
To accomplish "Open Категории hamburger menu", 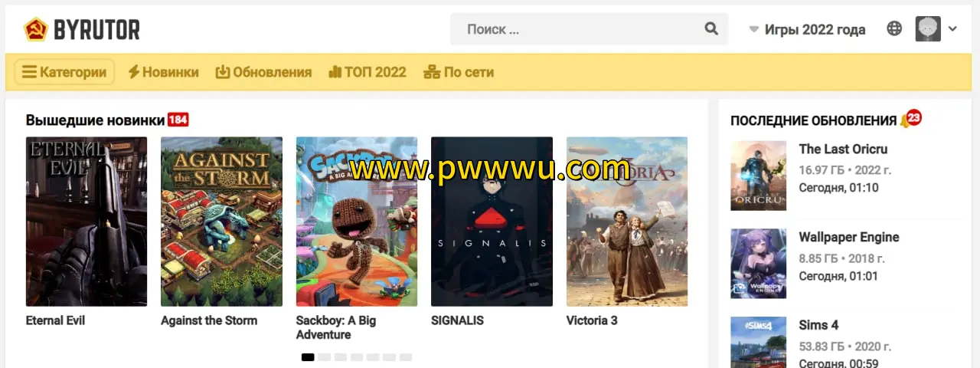I will pyautogui.click(x=64, y=72).
